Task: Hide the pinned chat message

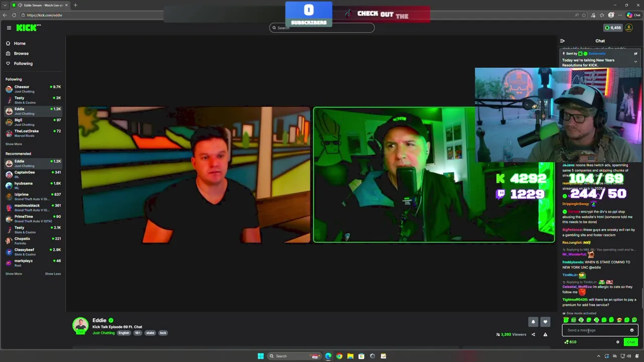Action: point(635,54)
